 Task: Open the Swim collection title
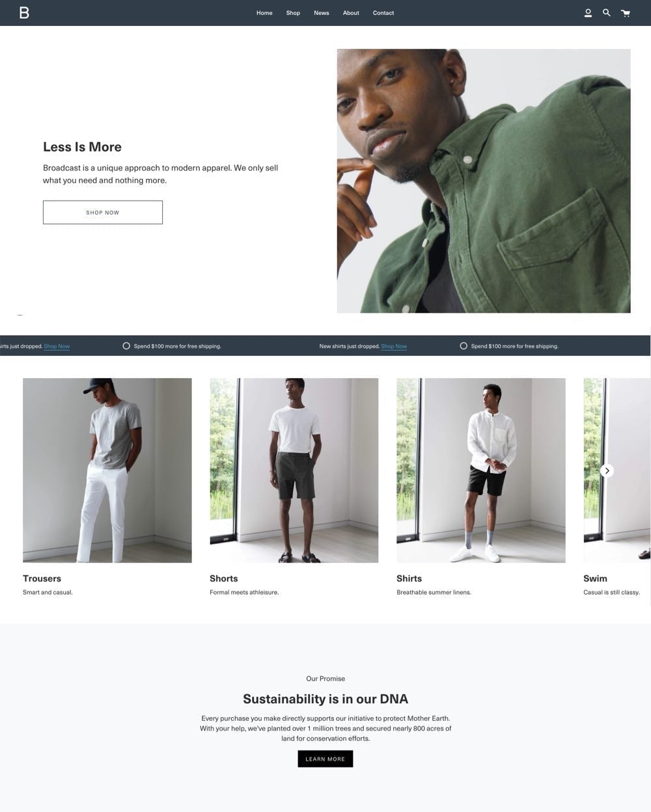pos(595,578)
